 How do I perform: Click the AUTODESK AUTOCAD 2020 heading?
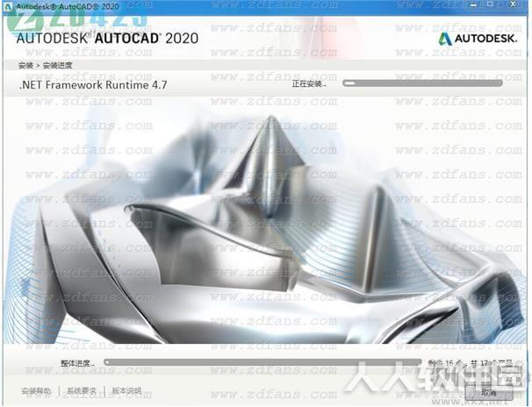pyautogui.click(x=107, y=39)
